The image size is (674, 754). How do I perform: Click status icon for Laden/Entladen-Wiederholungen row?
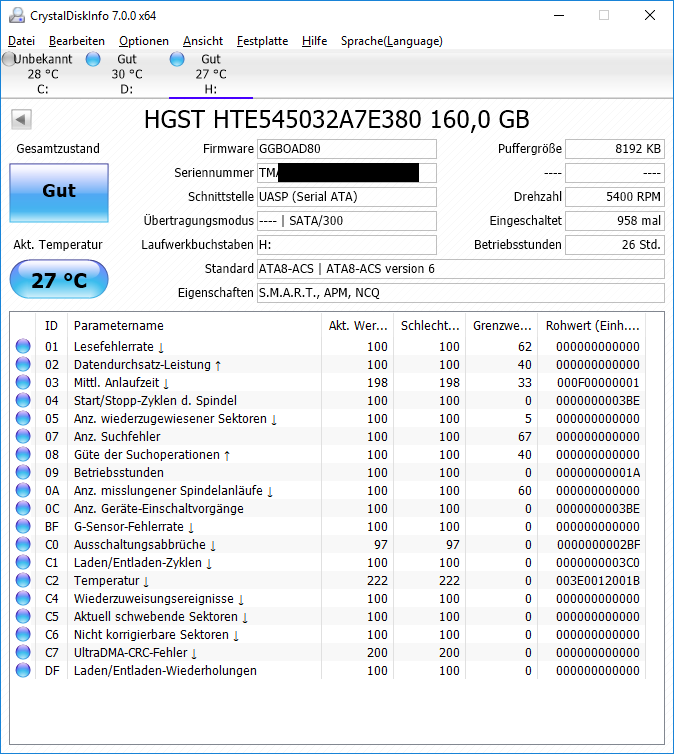(23, 670)
